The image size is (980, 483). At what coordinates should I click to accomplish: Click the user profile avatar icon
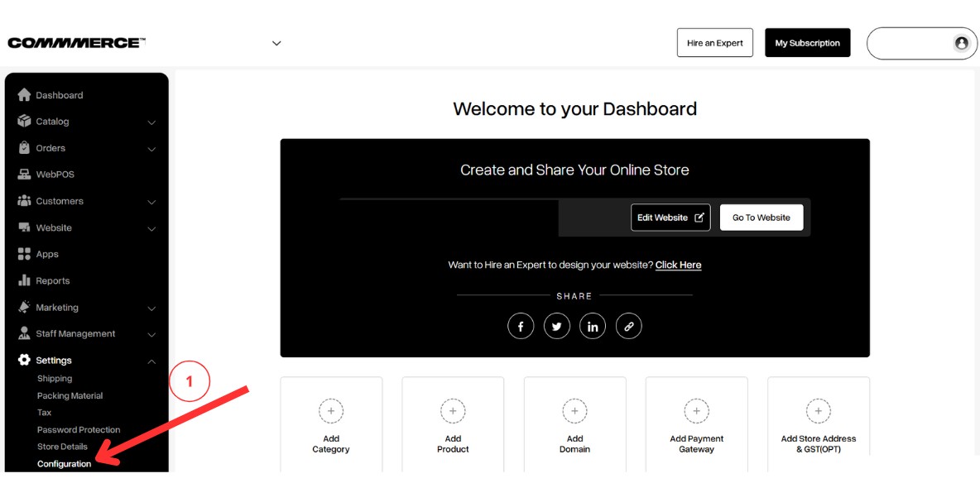click(962, 43)
